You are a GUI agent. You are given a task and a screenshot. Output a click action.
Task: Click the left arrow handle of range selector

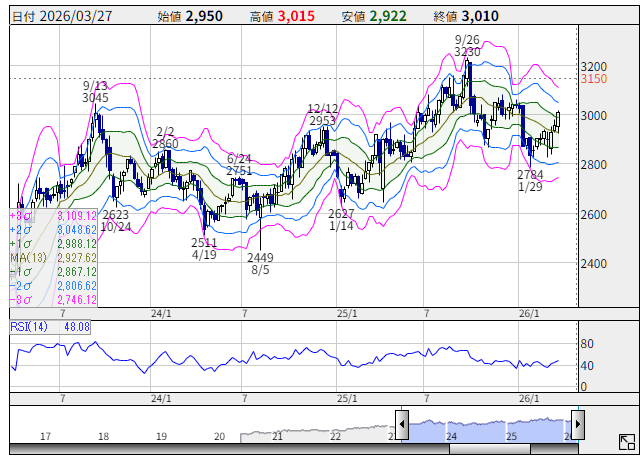pyautogui.click(x=402, y=424)
